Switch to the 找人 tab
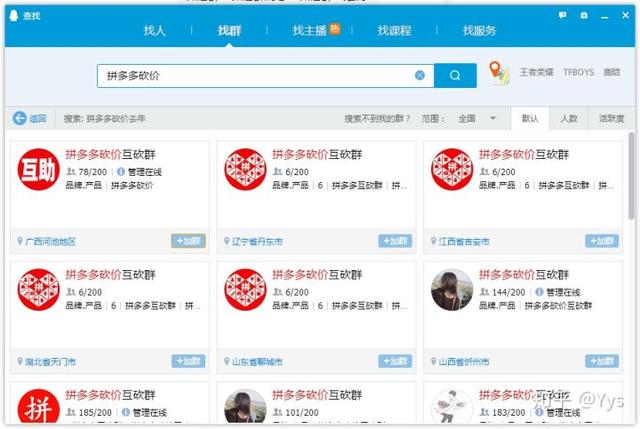640x429 pixels. pos(155,31)
